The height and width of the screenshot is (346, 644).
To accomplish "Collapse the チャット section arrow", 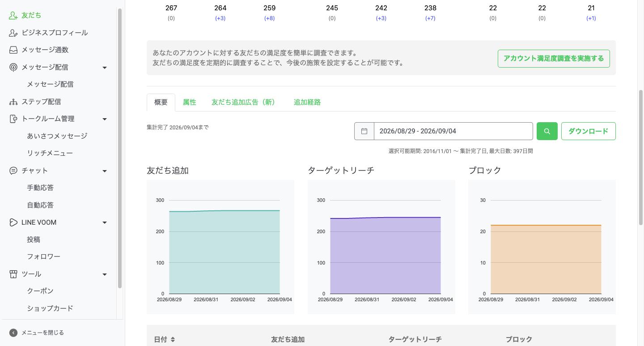I will click(x=105, y=171).
